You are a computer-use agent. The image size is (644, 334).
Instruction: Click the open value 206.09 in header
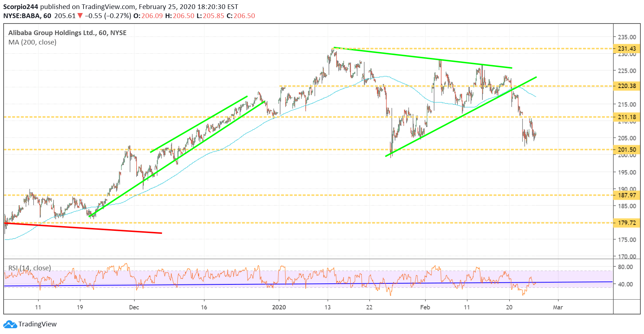coord(152,16)
